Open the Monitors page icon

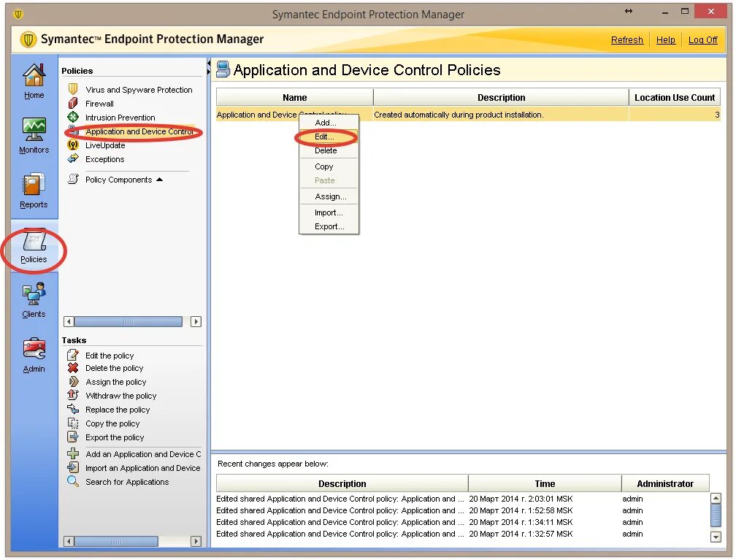[x=34, y=129]
